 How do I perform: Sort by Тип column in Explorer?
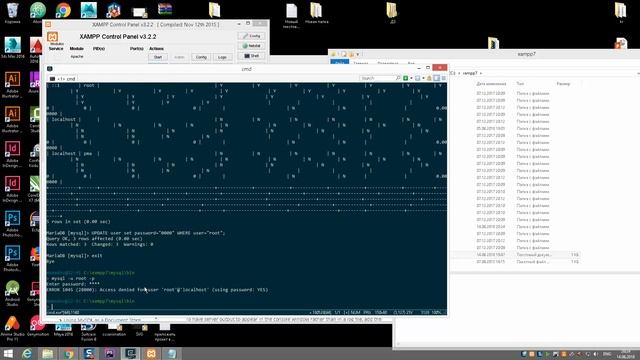(x=520, y=84)
